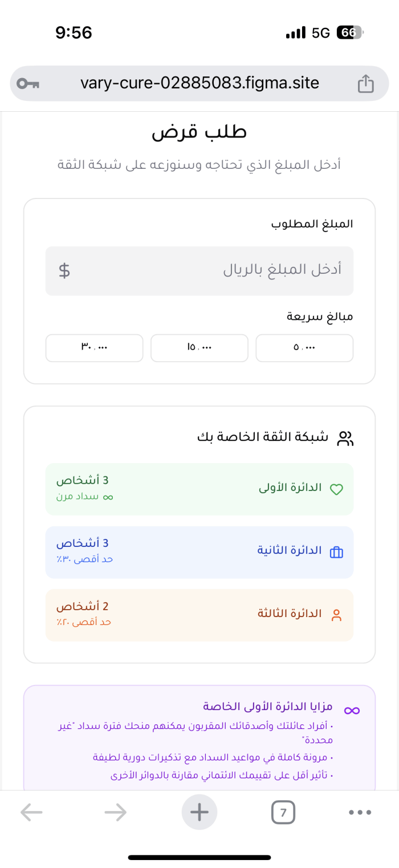Click the heart icon of الدائرة الأولى

pos(337,489)
